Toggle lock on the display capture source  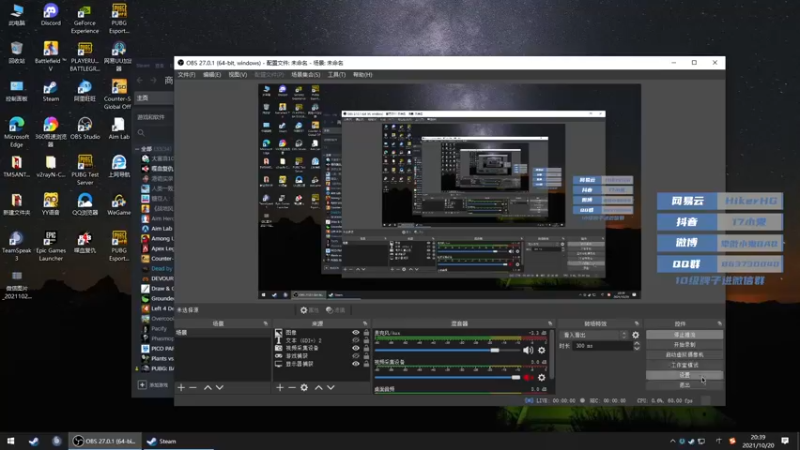pyautogui.click(x=366, y=364)
